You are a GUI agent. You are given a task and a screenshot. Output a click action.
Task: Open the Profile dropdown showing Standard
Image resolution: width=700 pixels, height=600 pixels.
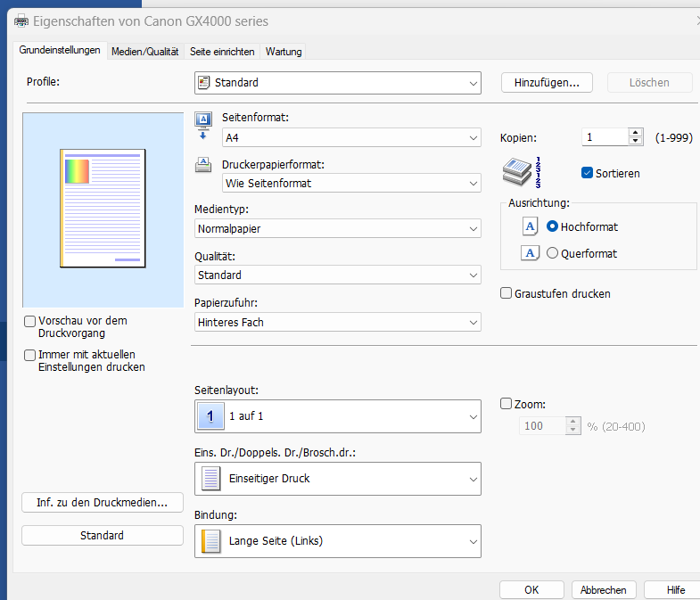point(338,83)
